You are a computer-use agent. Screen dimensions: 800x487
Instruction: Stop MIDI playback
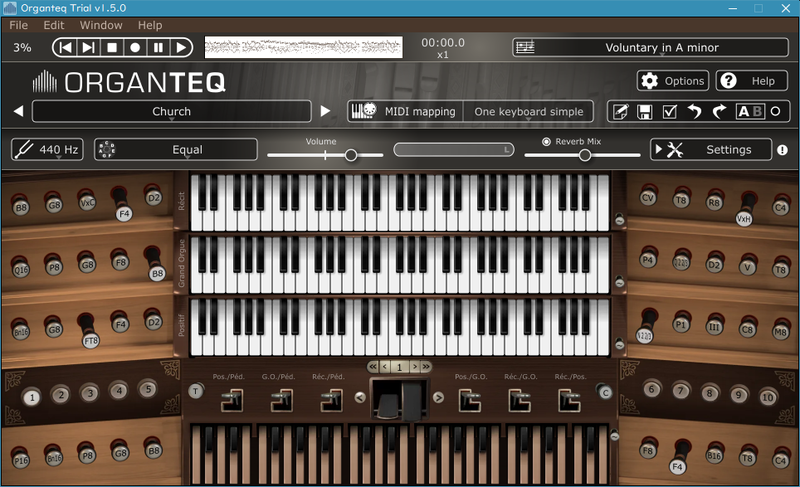112,47
